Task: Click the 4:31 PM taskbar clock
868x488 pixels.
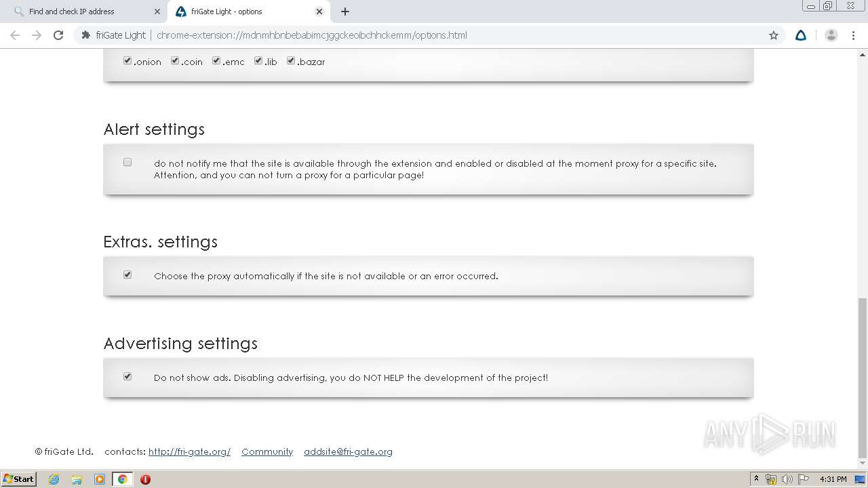Action: click(x=833, y=479)
